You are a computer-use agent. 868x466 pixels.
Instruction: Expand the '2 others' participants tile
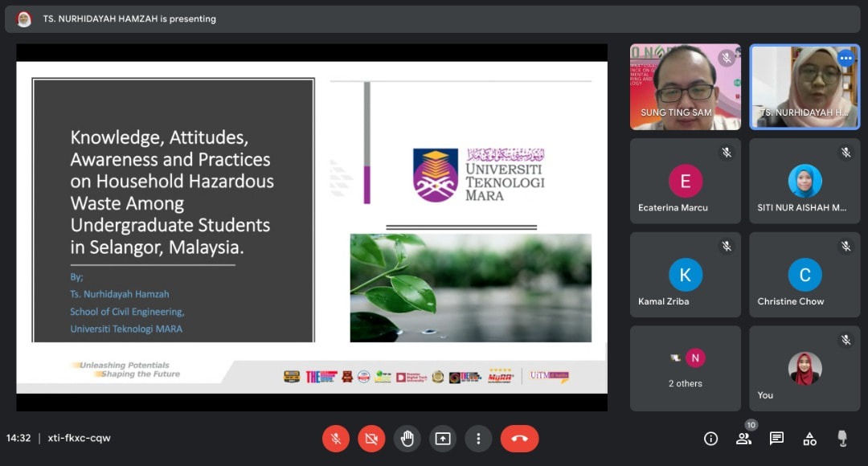click(686, 368)
